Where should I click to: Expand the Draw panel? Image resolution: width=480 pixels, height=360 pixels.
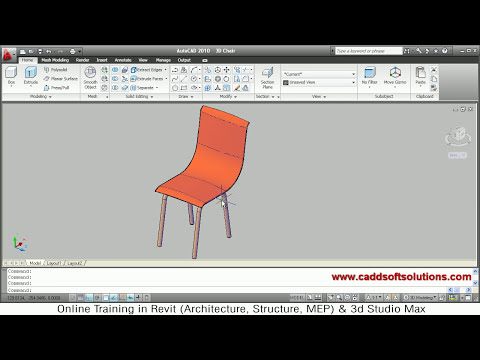tap(186, 97)
